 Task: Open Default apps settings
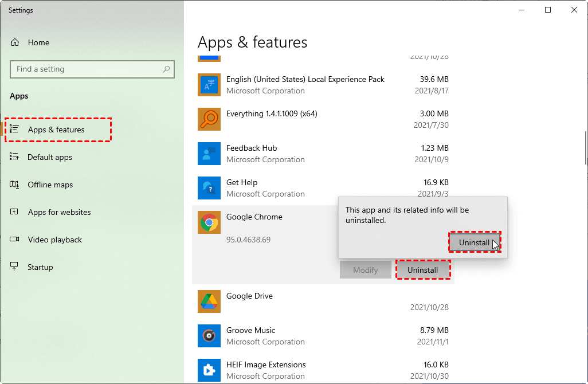tap(50, 157)
